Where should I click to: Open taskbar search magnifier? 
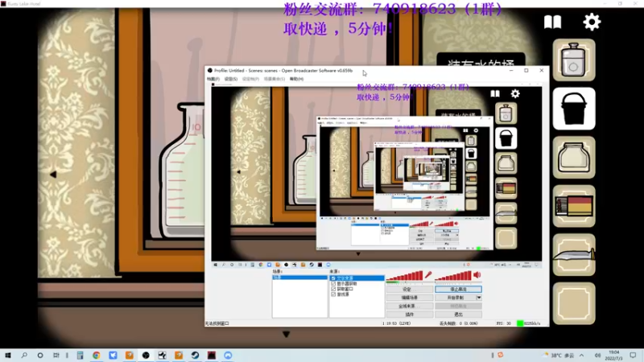coord(24,355)
